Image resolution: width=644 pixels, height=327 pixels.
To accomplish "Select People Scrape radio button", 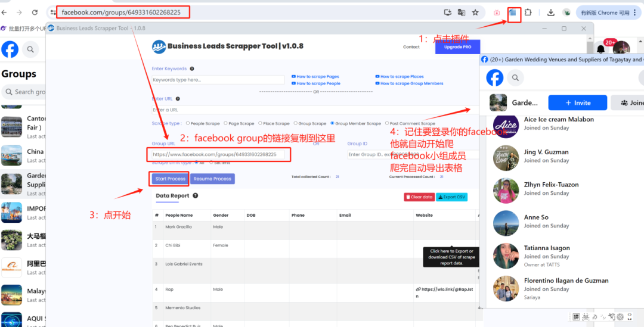I will click(188, 123).
